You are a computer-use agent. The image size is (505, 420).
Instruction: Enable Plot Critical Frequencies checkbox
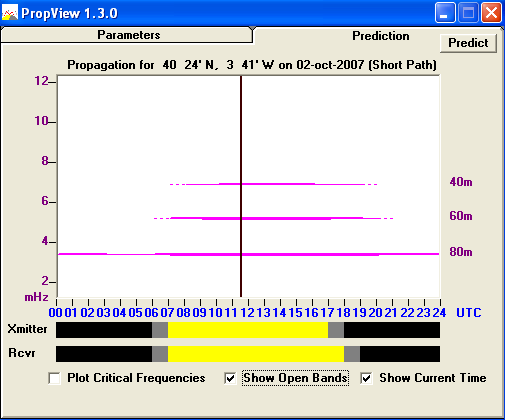[x=54, y=378]
